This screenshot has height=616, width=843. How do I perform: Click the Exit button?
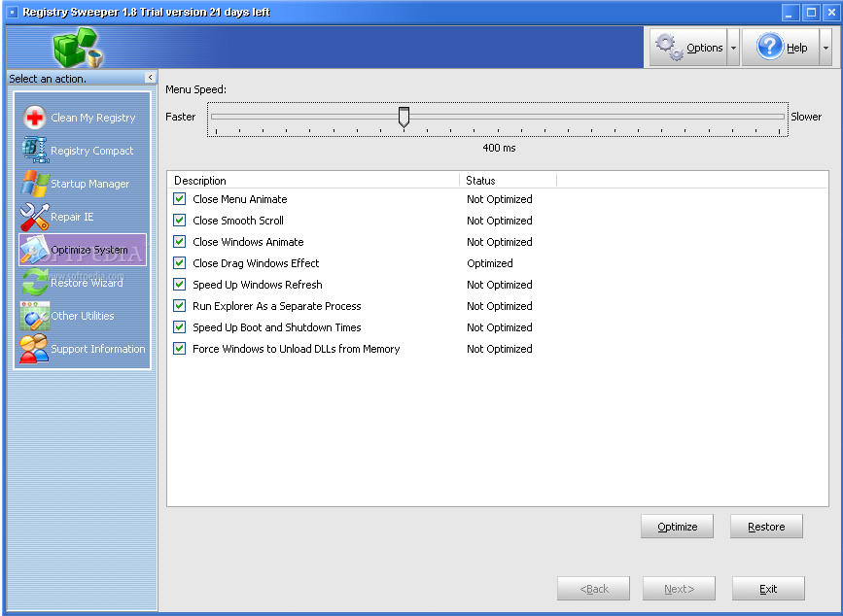768,589
